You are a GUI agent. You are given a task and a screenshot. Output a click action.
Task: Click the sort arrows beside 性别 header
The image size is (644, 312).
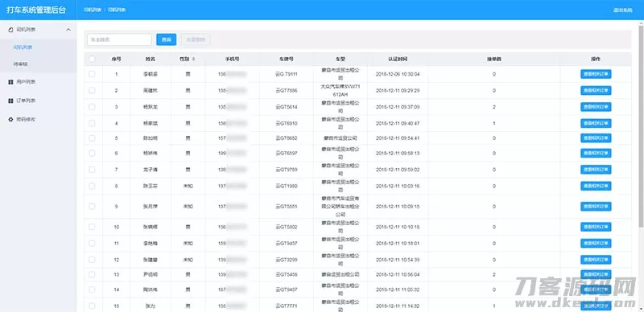pos(193,60)
